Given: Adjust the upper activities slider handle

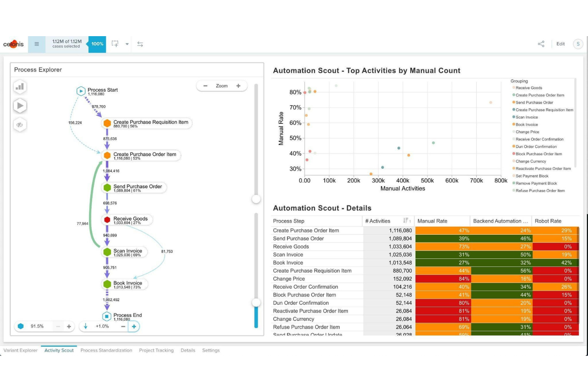Looking at the screenshot, I should 256,199.
